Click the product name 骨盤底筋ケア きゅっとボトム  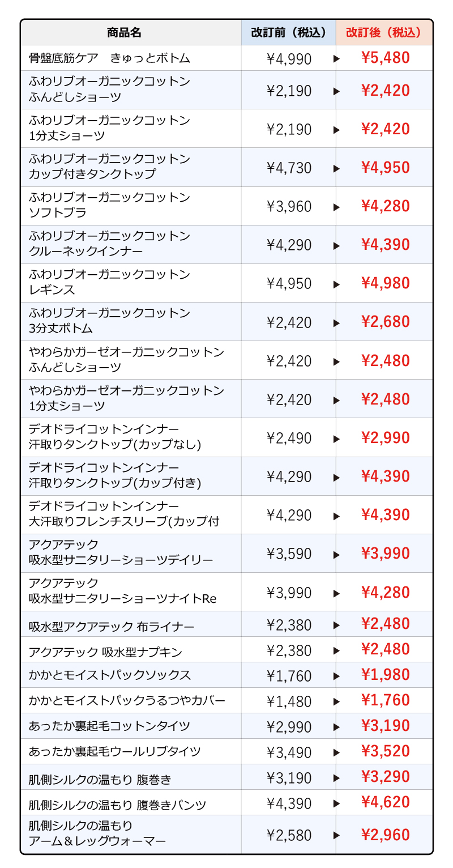coord(109,58)
